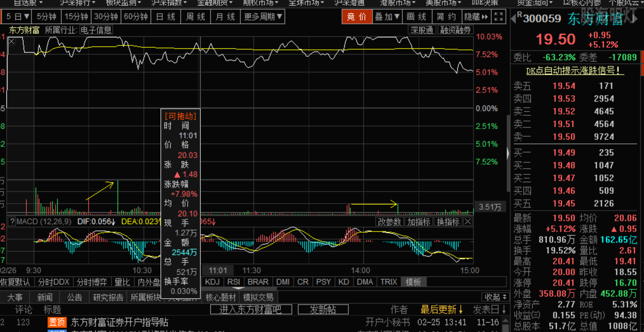Screen dimensions: 644x332
Task: Click the fullscreen expand icon
Action: pyautogui.click(x=499, y=17)
